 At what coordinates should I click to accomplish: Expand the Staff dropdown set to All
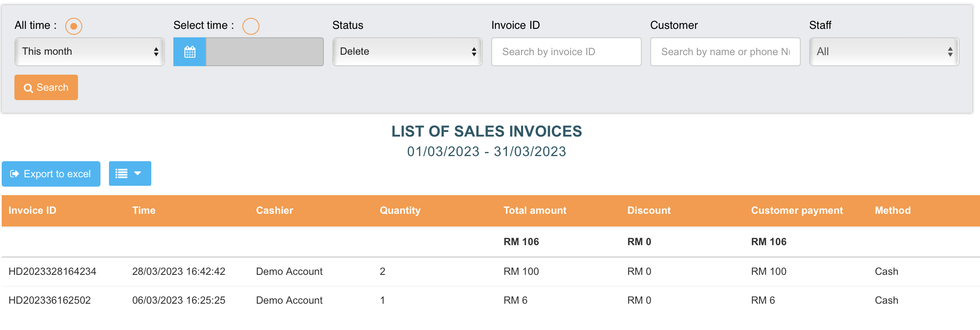[884, 52]
